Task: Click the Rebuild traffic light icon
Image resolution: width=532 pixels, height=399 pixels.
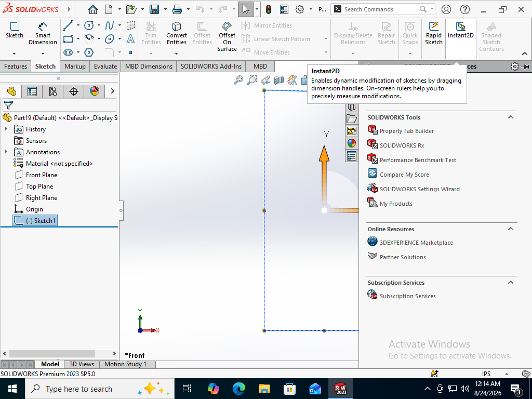Action: [269, 9]
